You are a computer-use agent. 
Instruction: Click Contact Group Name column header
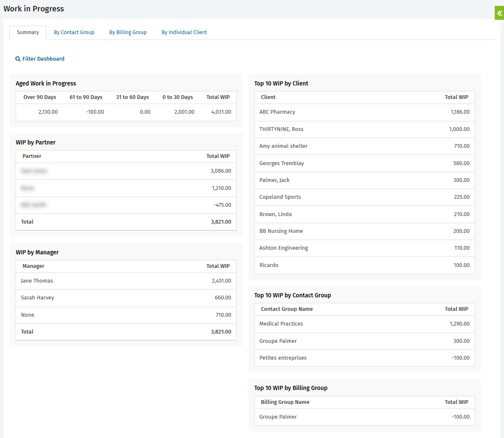pos(287,309)
